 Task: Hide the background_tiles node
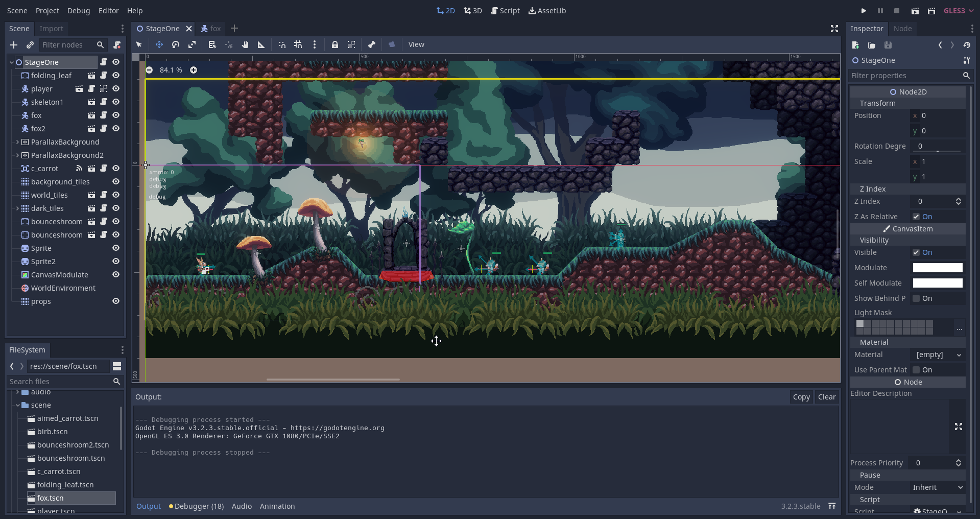(x=116, y=182)
